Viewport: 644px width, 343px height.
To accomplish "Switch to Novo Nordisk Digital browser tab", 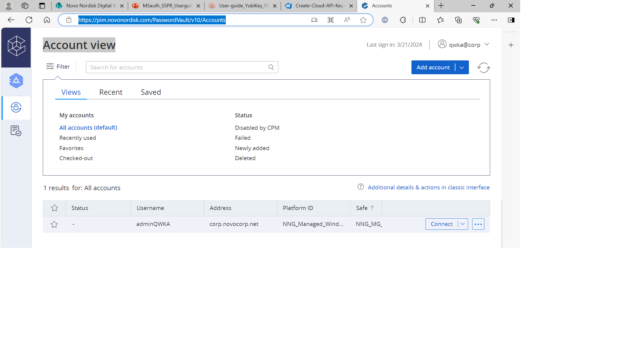I will [x=89, y=6].
